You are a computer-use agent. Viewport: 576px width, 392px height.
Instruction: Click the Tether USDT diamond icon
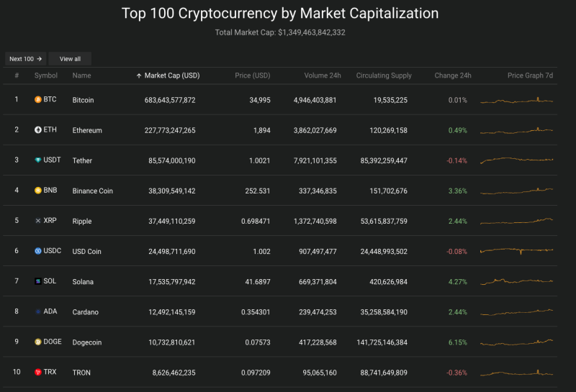pos(38,160)
